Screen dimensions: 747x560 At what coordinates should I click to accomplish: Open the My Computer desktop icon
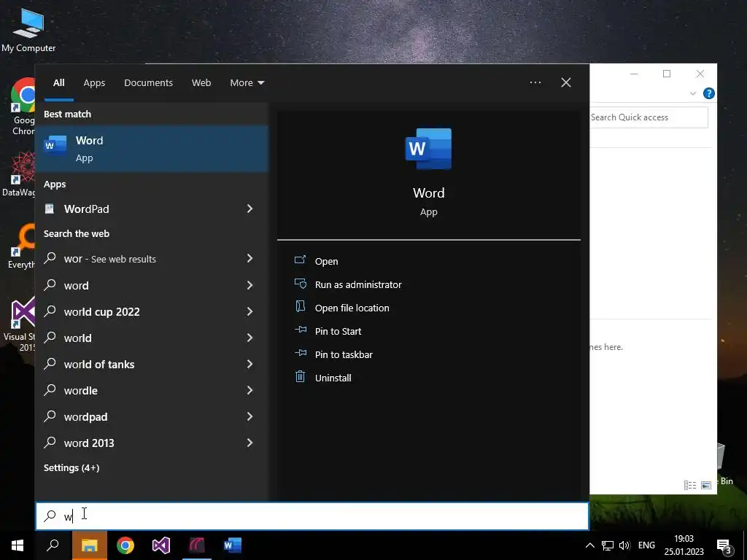coord(28,30)
